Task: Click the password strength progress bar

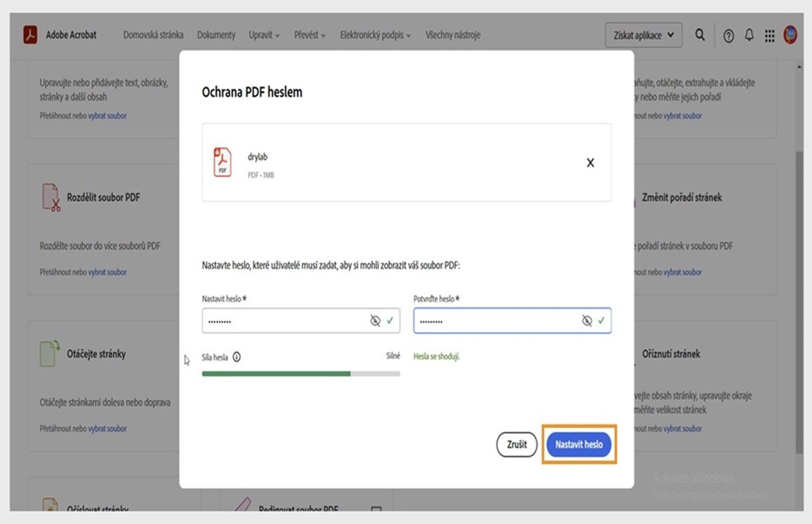Action: (x=301, y=374)
